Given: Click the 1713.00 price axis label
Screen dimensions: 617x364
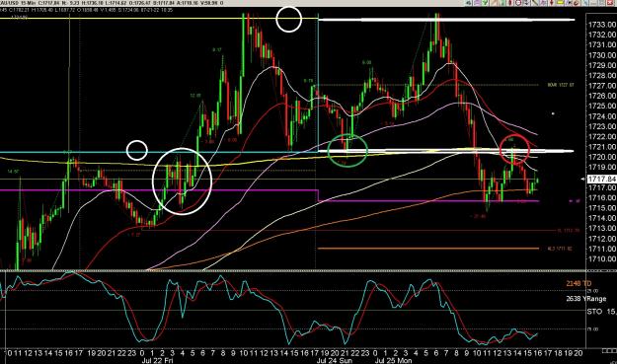Looking at the screenshot, I should (601, 229).
